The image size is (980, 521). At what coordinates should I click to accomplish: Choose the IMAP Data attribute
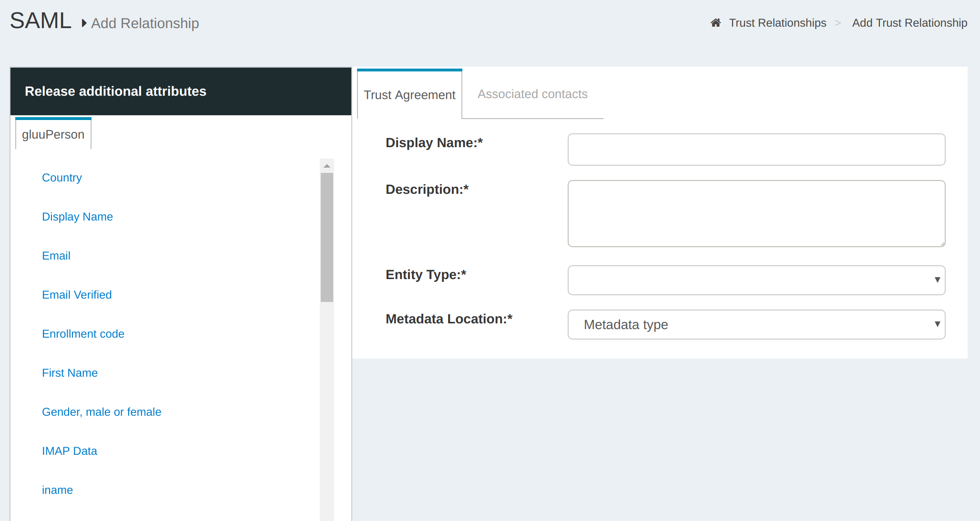pos(70,451)
